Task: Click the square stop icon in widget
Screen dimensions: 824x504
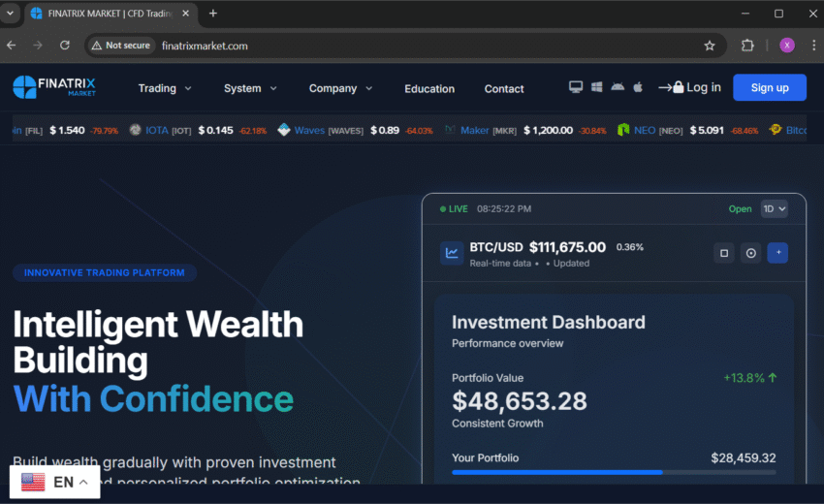Action: tap(723, 253)
